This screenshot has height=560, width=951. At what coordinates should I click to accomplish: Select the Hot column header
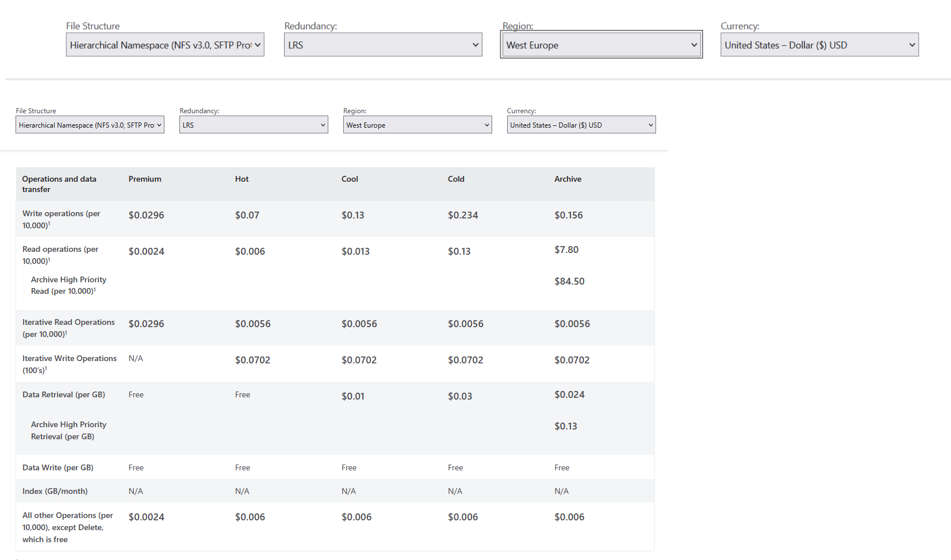pos(241,179)
